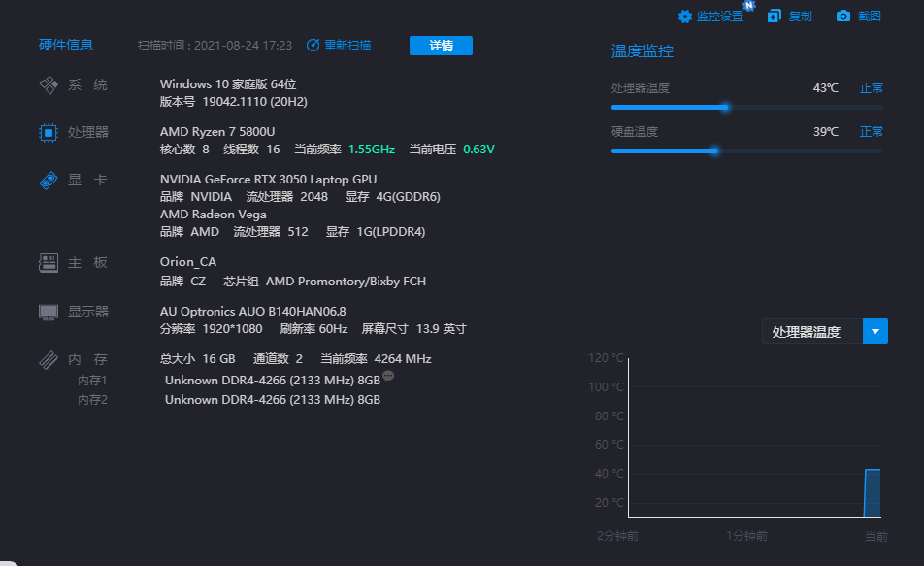Click the 截图 text label
924x566 pixels.
coord(870,17)
